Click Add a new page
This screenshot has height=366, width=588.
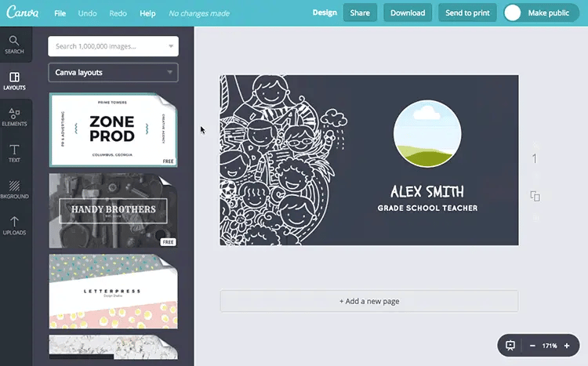click(x=369, y=301)
